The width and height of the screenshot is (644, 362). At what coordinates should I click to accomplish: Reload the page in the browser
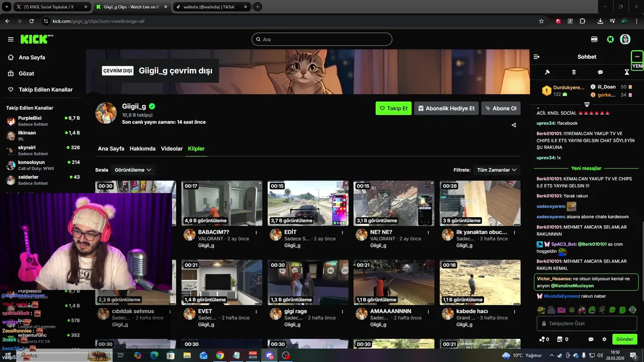(32, 21)
